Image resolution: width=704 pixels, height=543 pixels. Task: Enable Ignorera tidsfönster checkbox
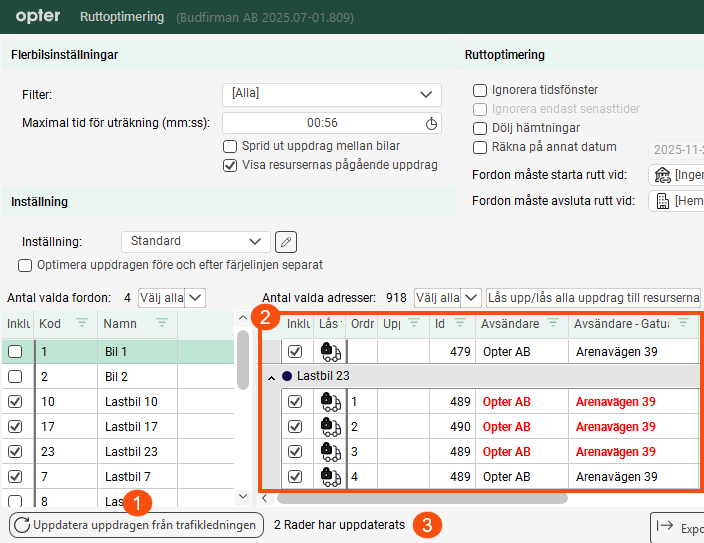[480, 91]
